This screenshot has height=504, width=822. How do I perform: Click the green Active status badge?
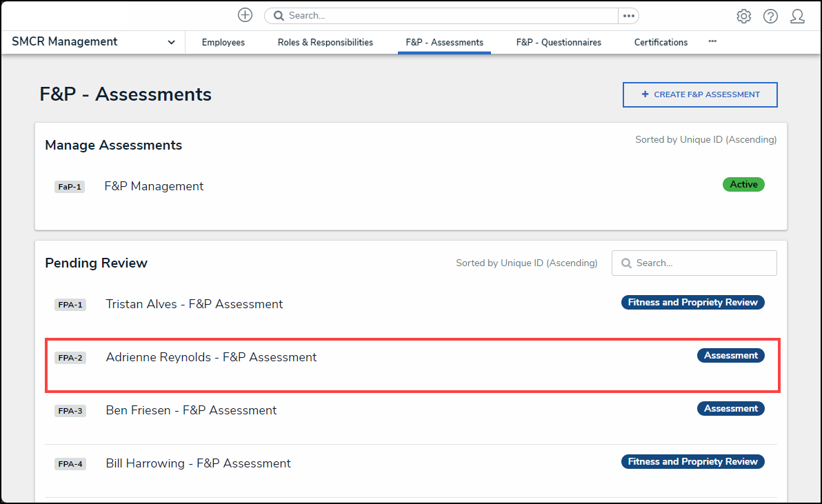tap(743, 184)
